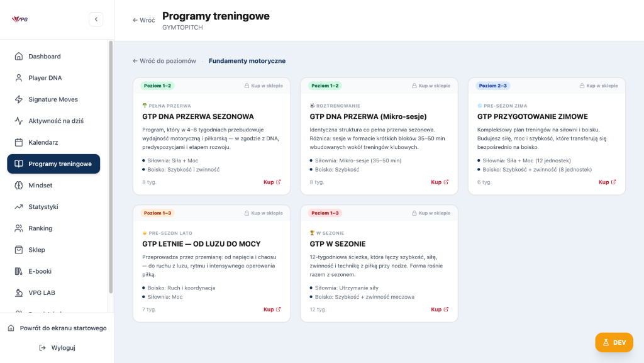The image size is (644, 363).
Task: Click title GTP DNA PRZERWA SEZONOWA
Action: pyautogui.click(x=198, y=116)
